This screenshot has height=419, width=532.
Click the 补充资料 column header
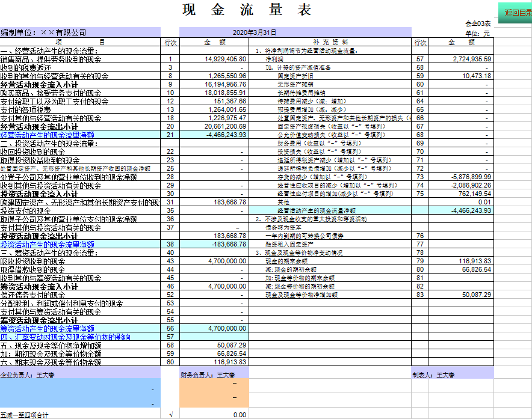330,42
